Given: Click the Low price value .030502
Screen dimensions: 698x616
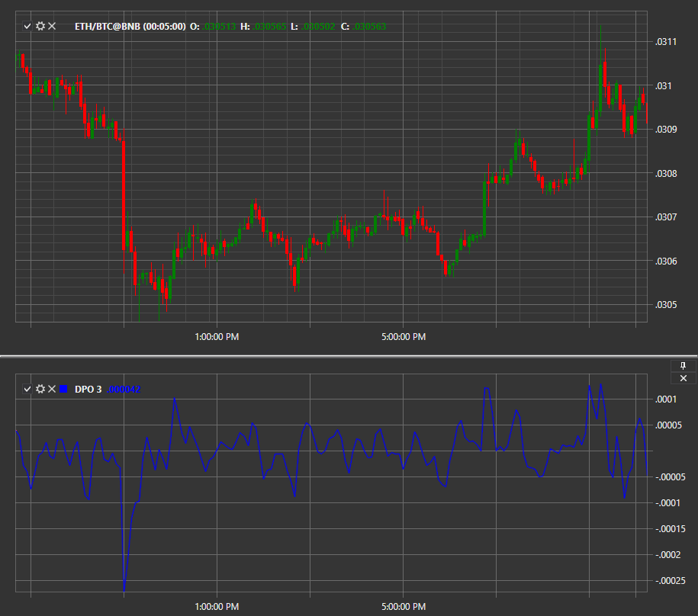Looking at the screenshot, I should (318, 26).
